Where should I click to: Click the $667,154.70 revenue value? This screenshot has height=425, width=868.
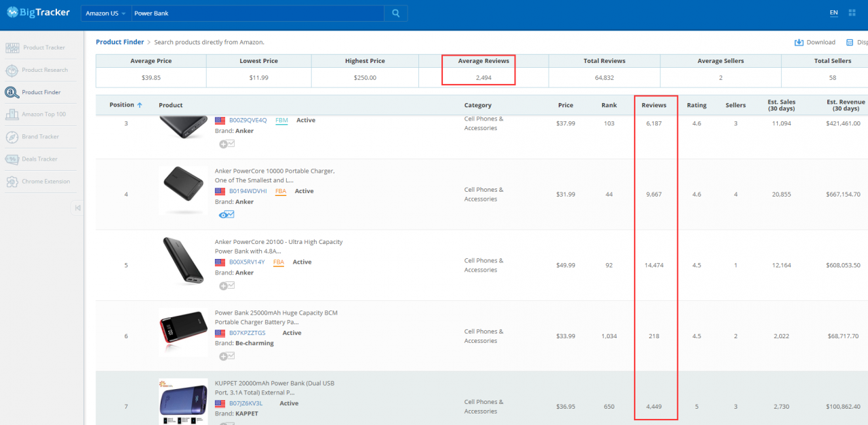point(844,195)
